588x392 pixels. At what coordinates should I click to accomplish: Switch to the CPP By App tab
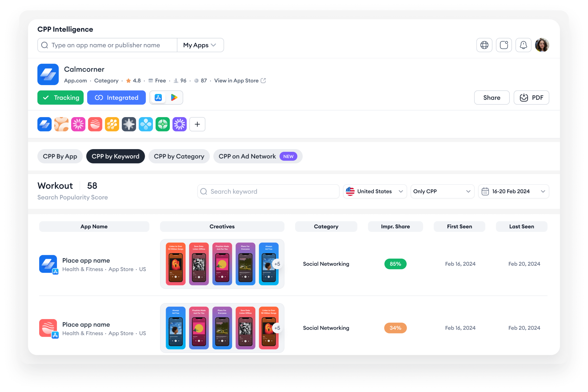click(60, 156)
